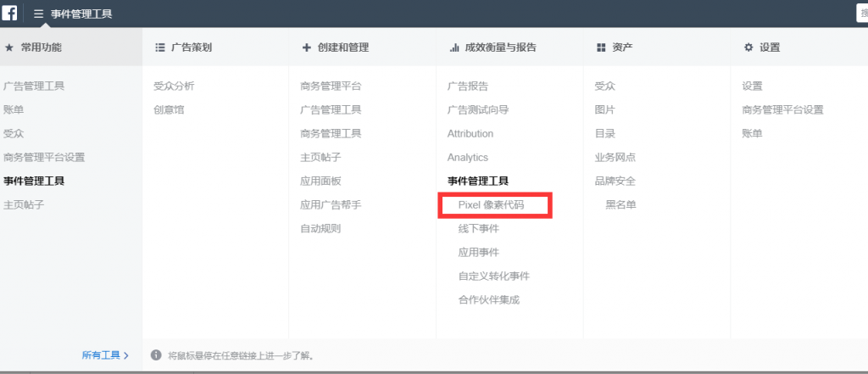Open 主页帖子 under 创建和管理
868x374 pixels.
(x=320, y=158)
